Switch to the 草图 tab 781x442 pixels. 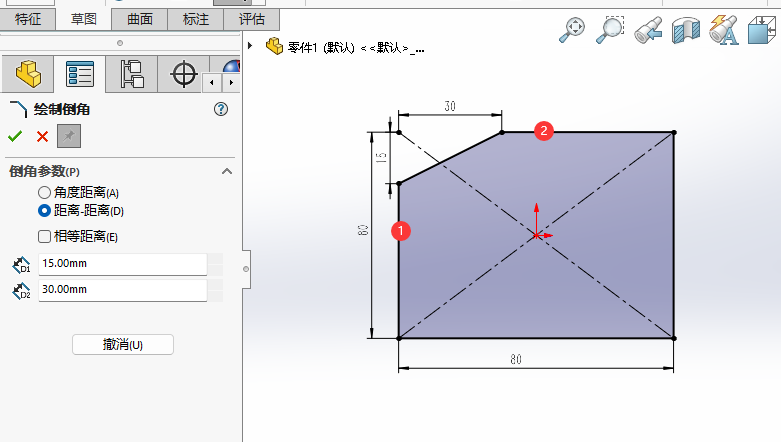tap(84, 19)
